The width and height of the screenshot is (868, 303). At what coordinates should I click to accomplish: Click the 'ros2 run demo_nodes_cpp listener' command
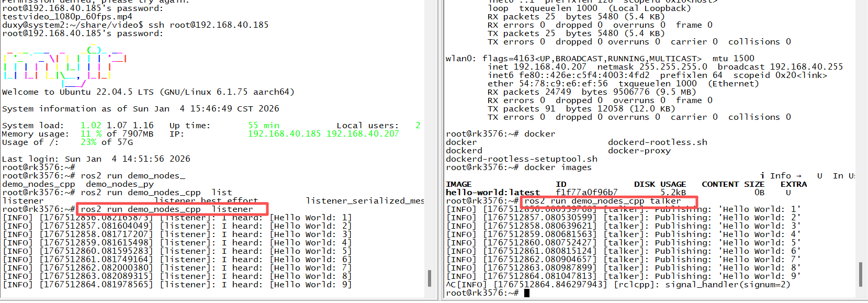(167, 209)
